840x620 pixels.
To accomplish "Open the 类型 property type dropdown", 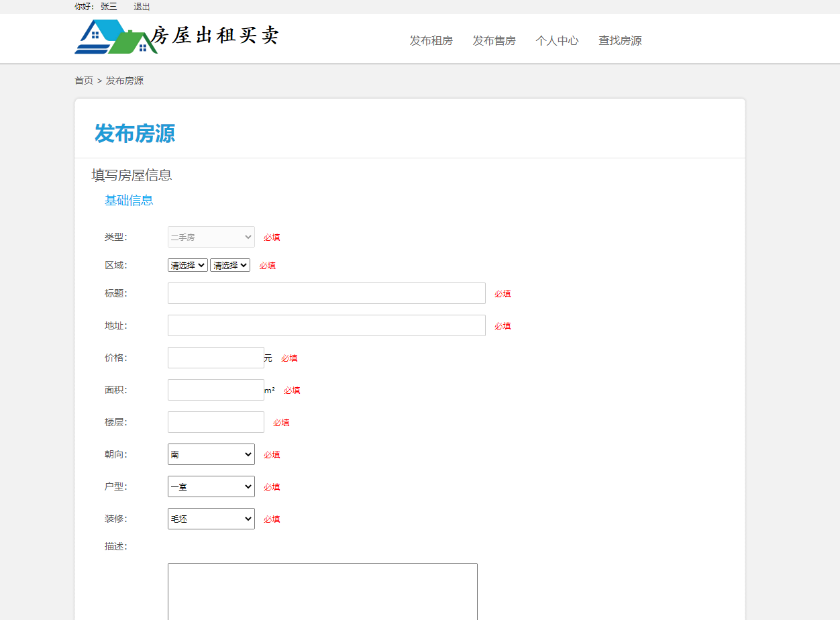I will 211,237.
